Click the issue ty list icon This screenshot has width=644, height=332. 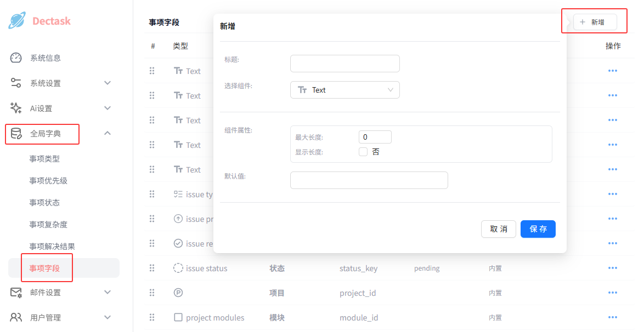coord(178,194)
